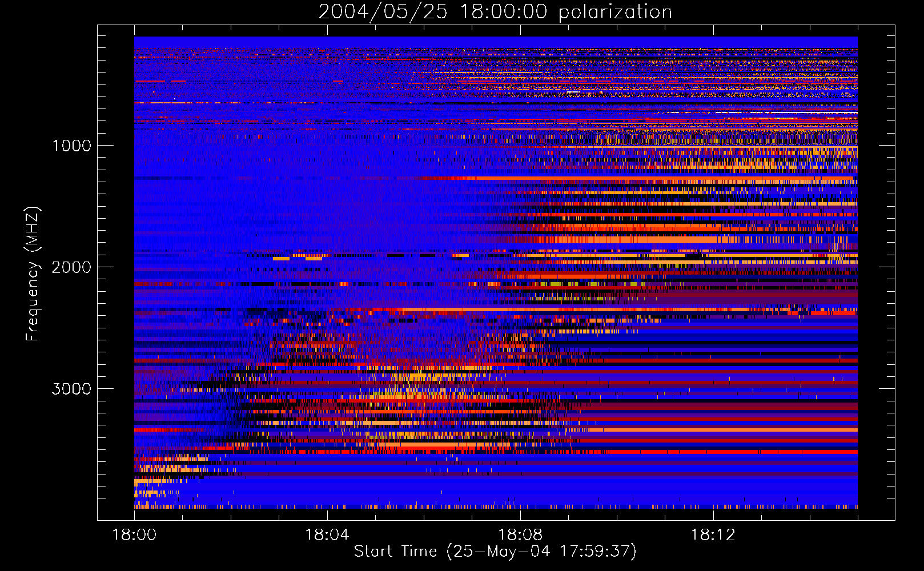
Task: Click the plot title '2004/05/25 18:00:00 polarization'
Action: [495, 11]
